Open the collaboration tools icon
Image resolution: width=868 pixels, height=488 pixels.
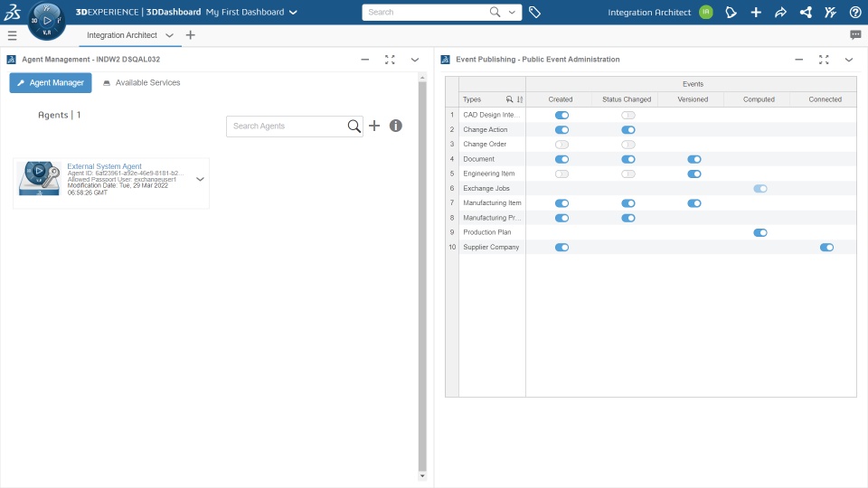830,12
